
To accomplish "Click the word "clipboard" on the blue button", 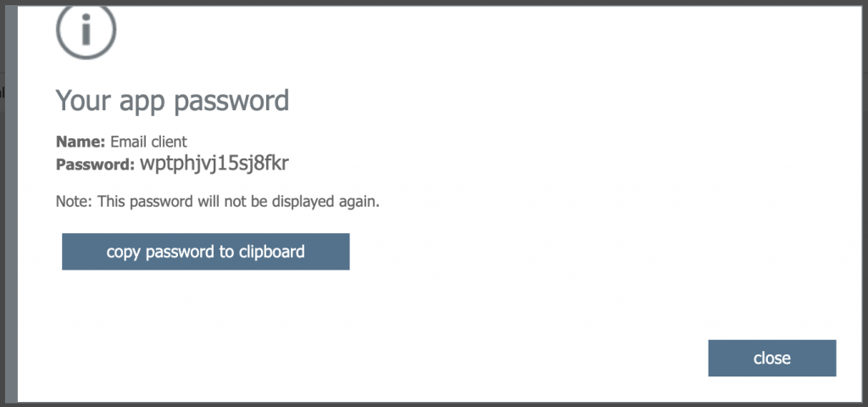I will click(272, 252).
